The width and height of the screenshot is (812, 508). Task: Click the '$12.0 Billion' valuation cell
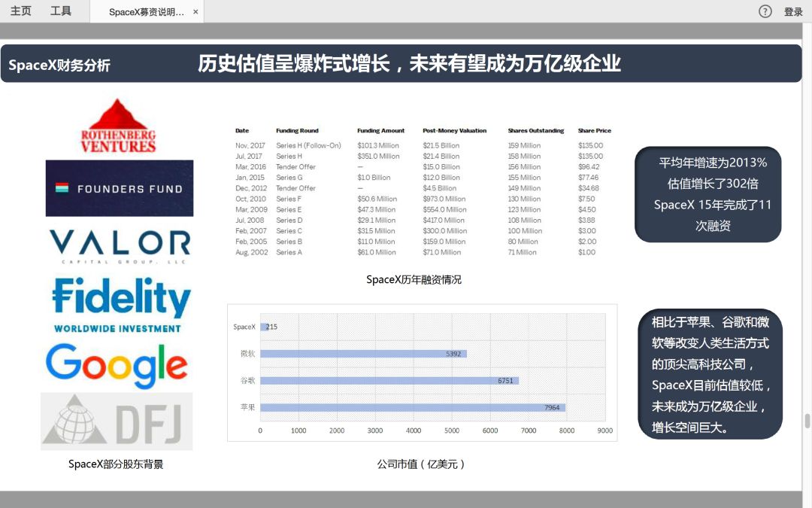click(441, 178)
